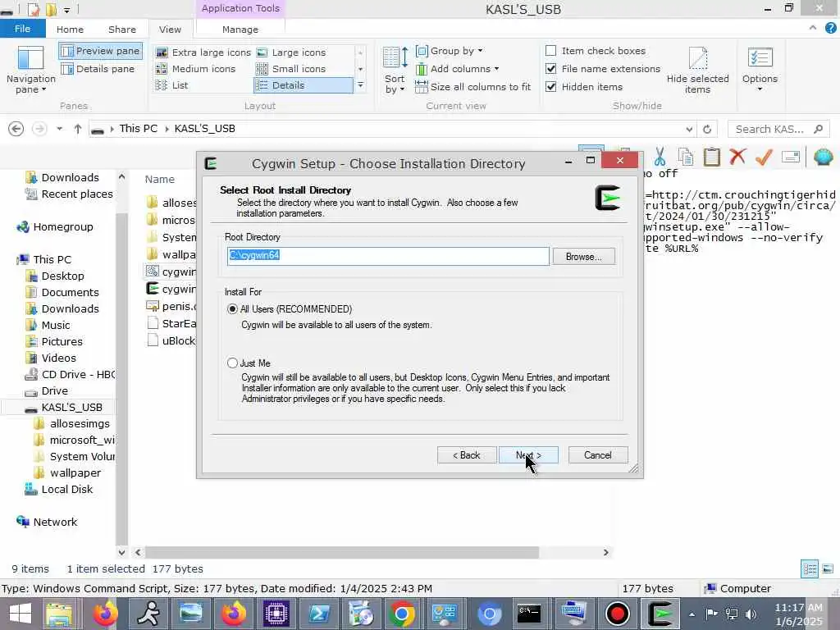The width and height of the screenshot is (840, 630).
Task: Click the Search KAS... box
Action: [x=778, y=129]
